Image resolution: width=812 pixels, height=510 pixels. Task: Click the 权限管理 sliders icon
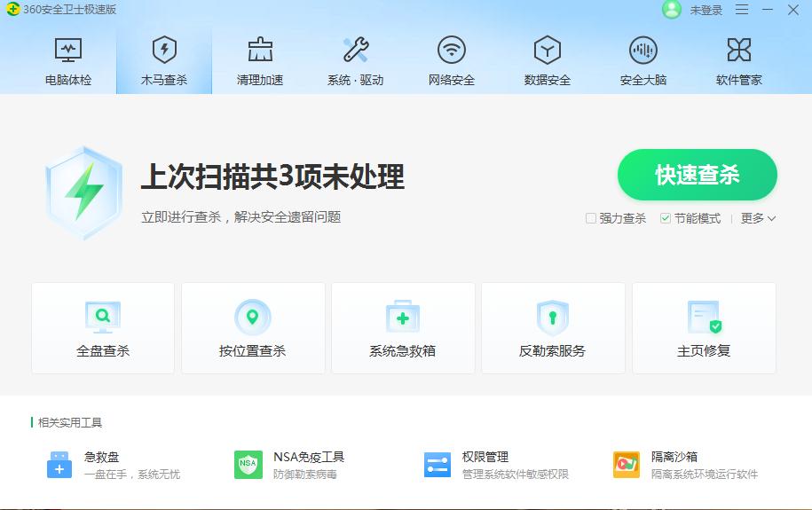(438, 465)
